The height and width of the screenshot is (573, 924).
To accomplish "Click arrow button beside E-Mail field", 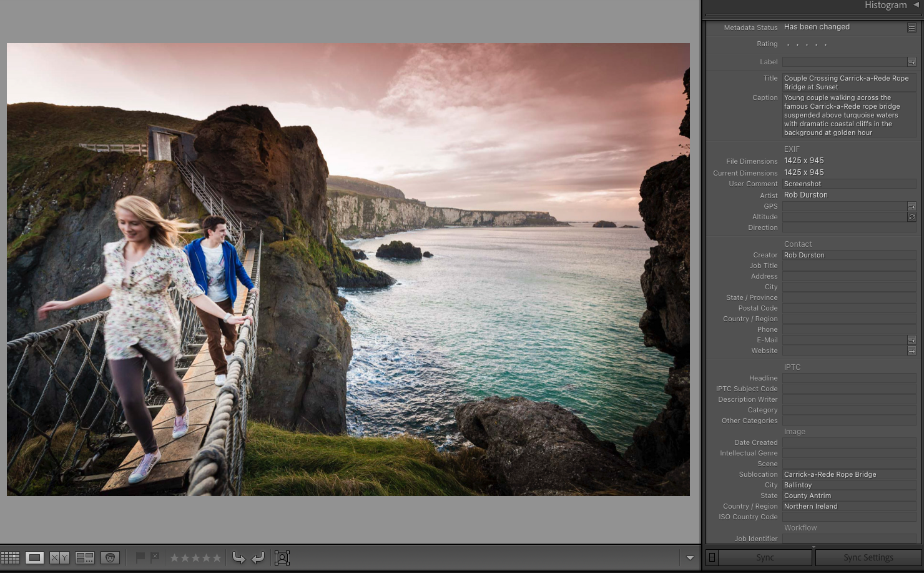I will pyautogui.click(x=912, y=340).
